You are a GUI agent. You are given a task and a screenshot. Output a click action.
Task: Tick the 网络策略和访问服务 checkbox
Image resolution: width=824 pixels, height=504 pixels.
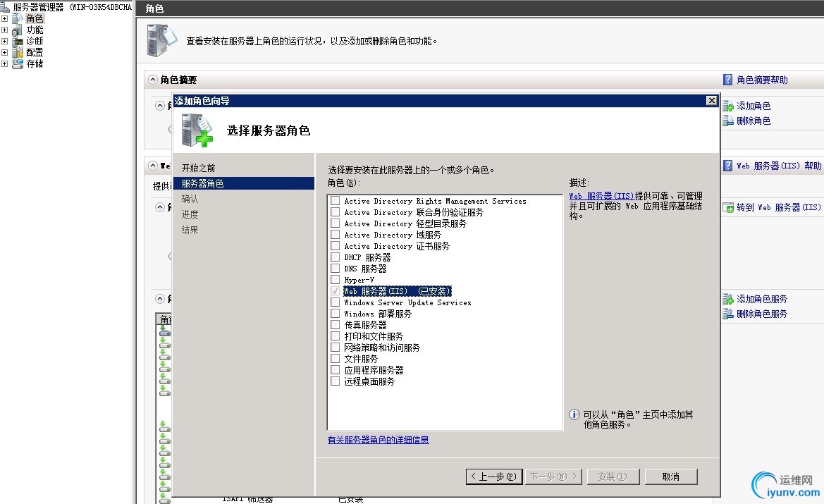click(336, 348)
